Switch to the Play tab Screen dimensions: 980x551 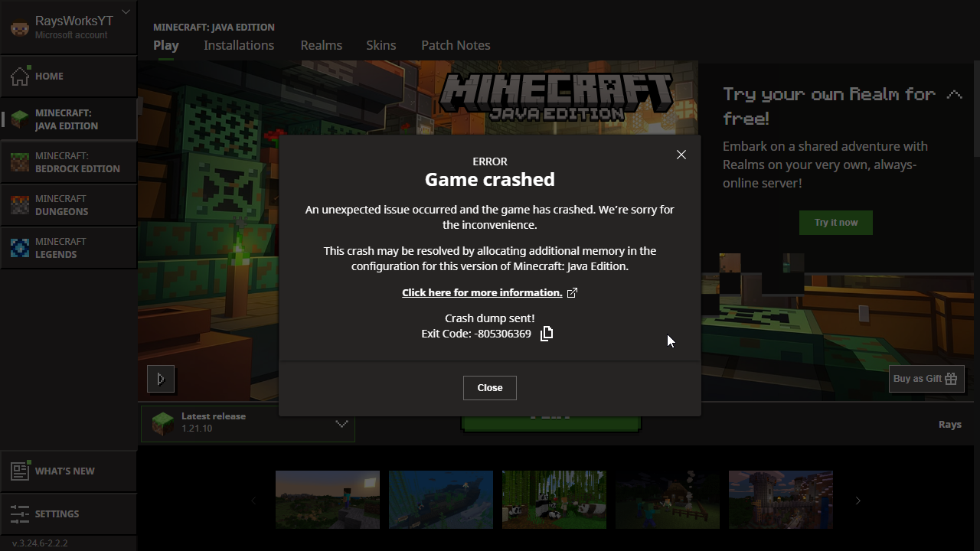pyautogui.click(x=166, y=45)
